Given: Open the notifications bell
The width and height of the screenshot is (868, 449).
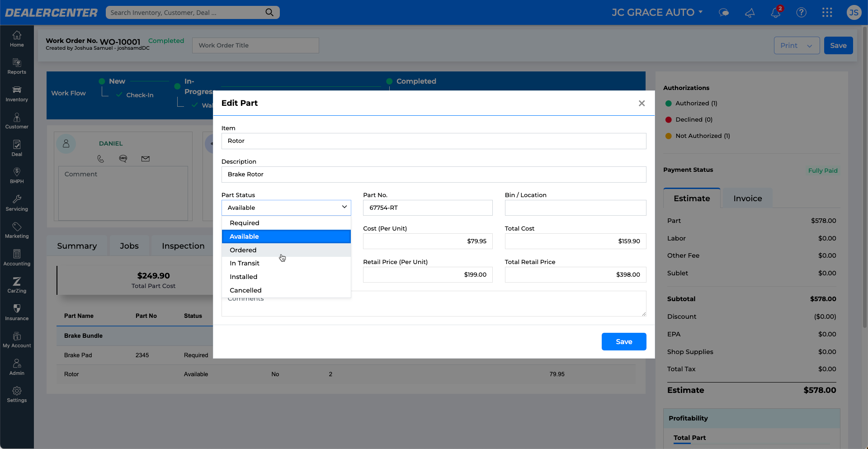Looking at the screenshot, I should tap(776, 12).
